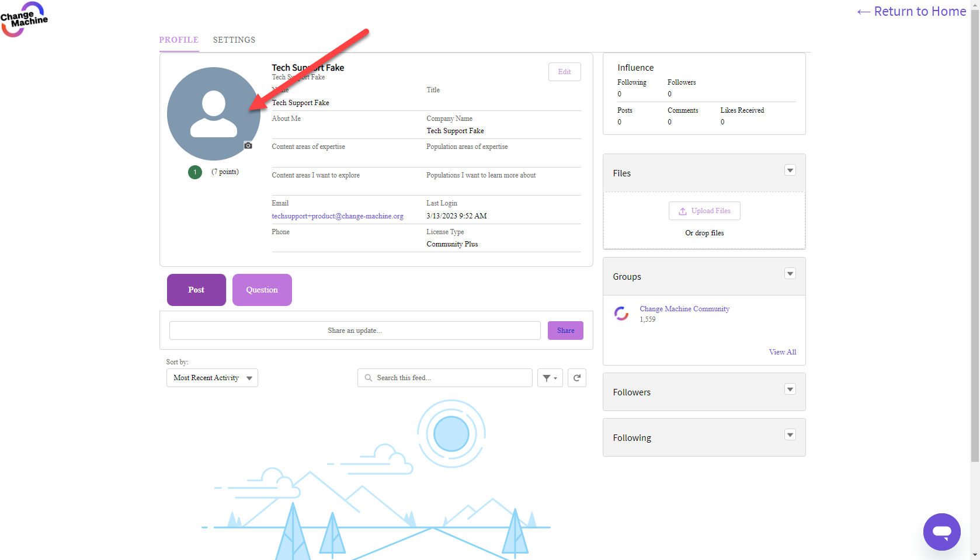Click the Share an update text field
Viewport: 980px width, 560px height.
tap(355, 331)
